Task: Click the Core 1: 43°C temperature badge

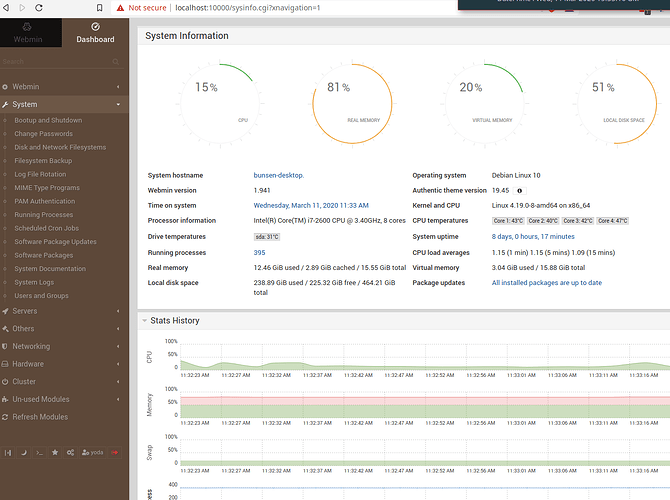Action: [508, 221]
